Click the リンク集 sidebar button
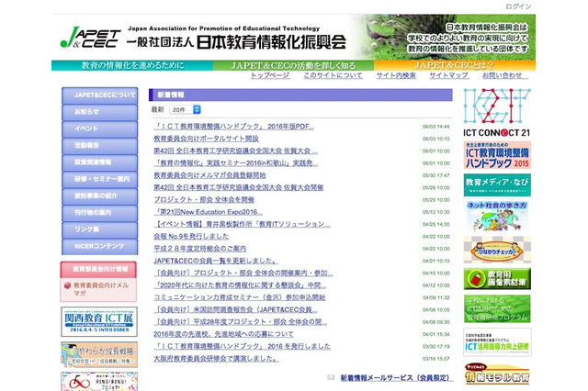Image resolution: width=588 pixels, height=391 pixels. [x=100, y=230]
